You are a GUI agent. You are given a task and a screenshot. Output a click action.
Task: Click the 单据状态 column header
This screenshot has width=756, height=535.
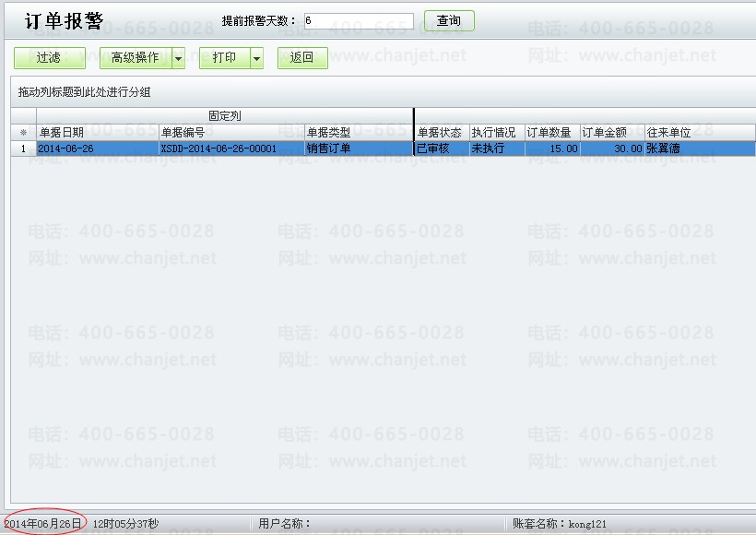coord(442,132)
